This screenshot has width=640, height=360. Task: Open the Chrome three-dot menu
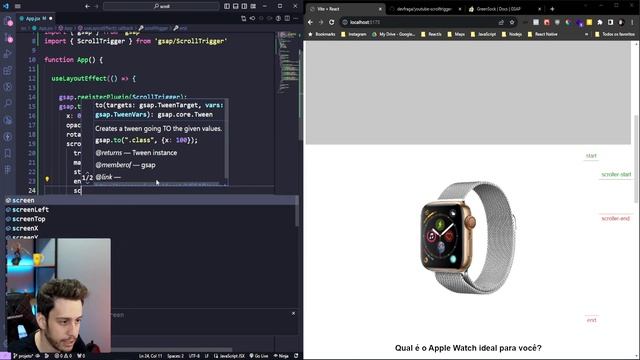coord(632,22)
